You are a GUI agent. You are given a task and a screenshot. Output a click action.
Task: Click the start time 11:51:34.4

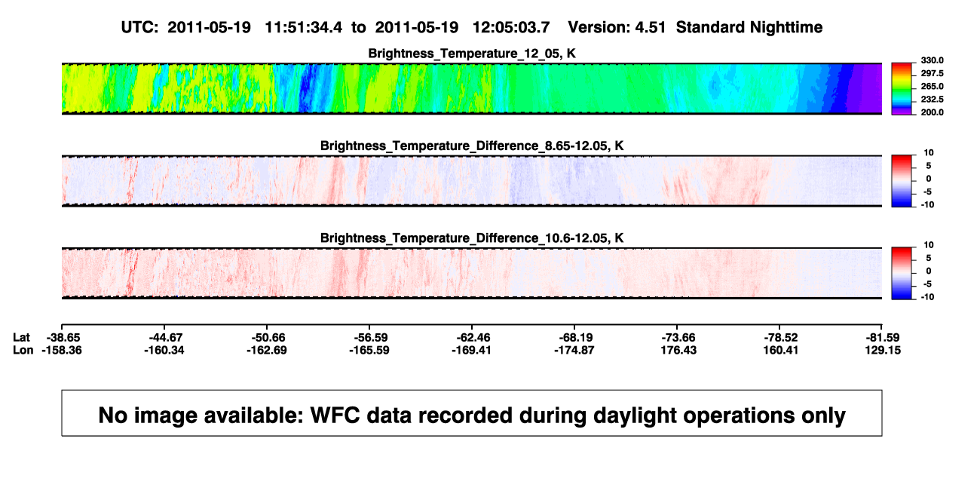pos(304,27)
